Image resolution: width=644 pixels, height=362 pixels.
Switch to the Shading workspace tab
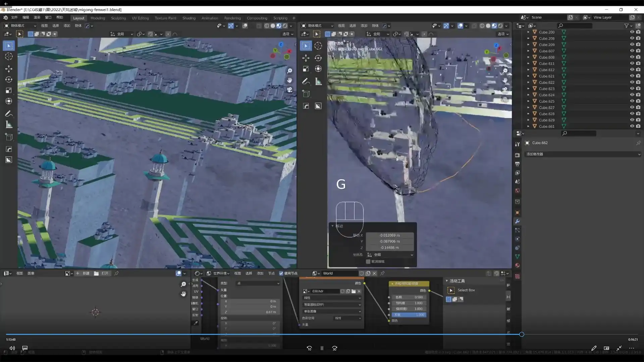pyautogui.click(x=189, y=18)
